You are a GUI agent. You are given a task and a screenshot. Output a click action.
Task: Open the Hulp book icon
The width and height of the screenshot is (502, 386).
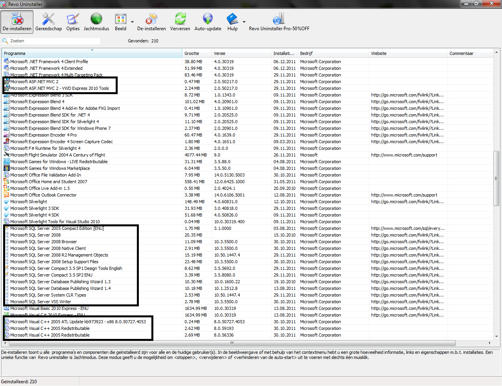[232, 19]
